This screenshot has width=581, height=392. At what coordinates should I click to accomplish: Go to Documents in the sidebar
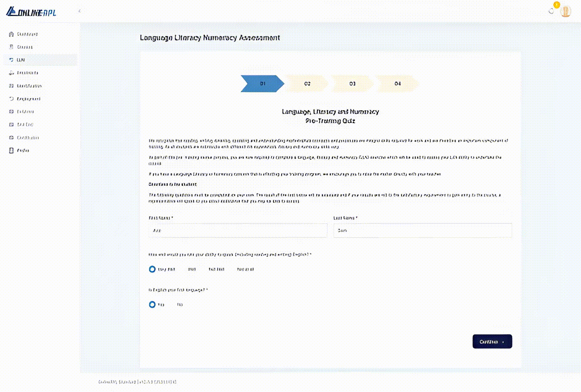(27, 73)
